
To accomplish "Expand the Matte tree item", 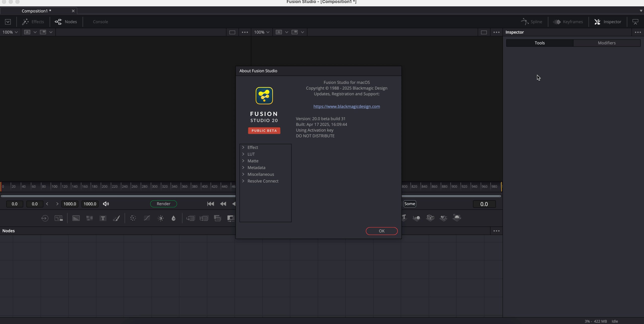I will click(243, 161).
